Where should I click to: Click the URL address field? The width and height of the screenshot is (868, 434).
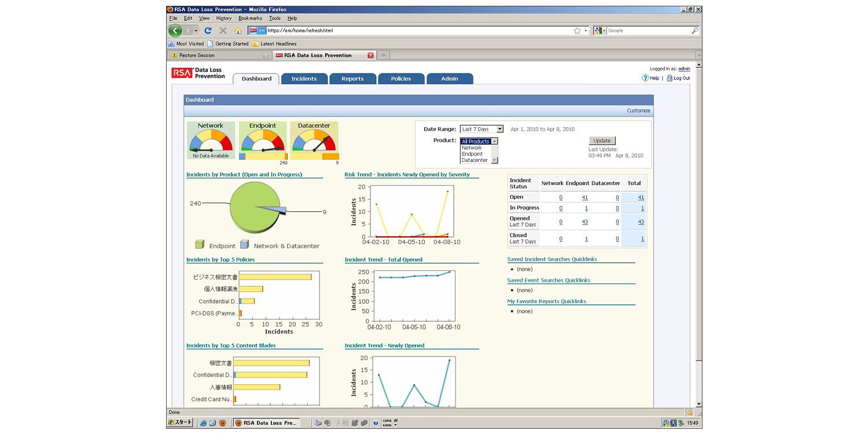420,31
